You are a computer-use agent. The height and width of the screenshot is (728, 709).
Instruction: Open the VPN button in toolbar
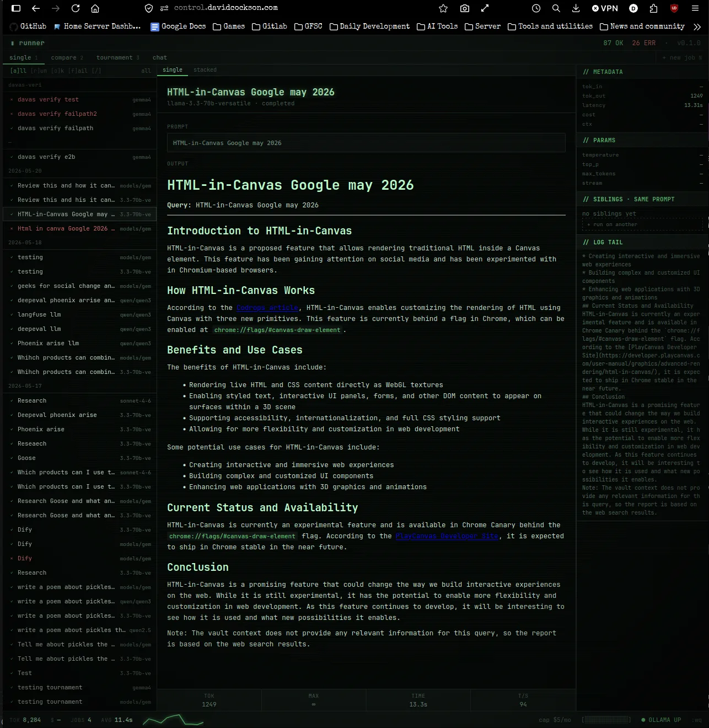605,8
